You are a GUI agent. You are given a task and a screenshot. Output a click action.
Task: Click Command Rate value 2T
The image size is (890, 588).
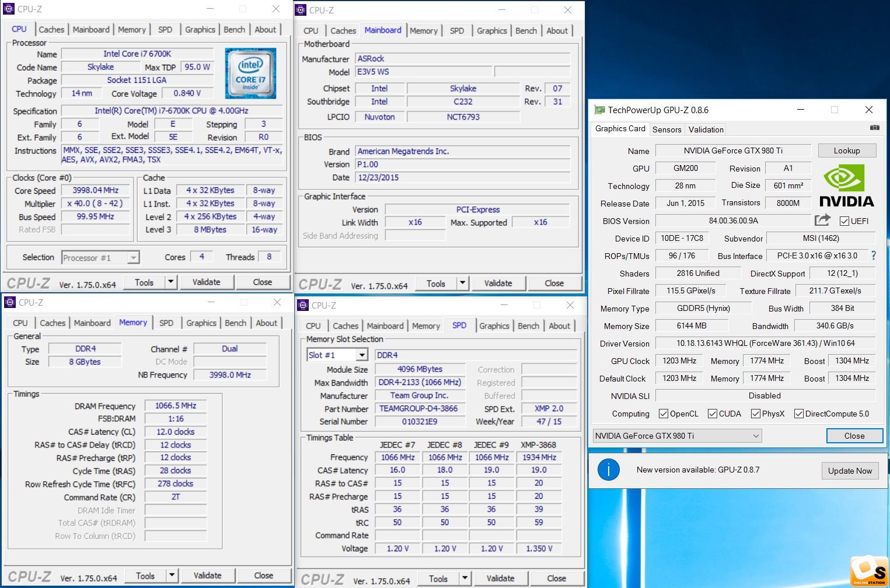coord(176,497)
